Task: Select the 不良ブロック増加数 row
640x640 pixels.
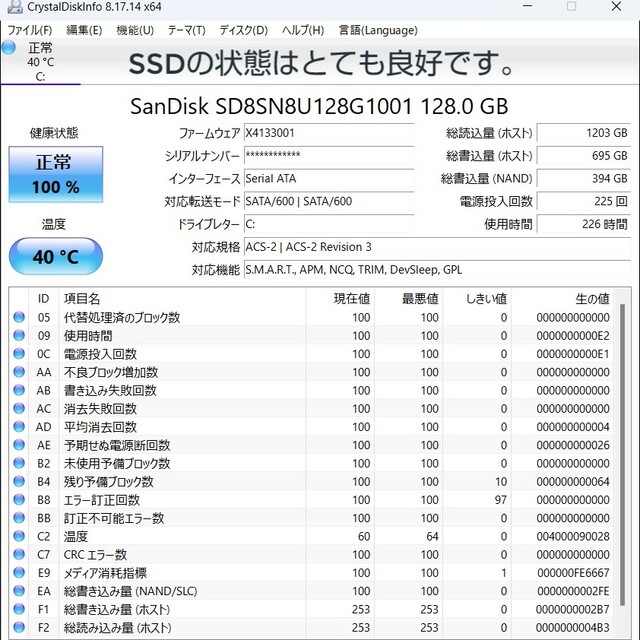Action: [x=311, y=372]
